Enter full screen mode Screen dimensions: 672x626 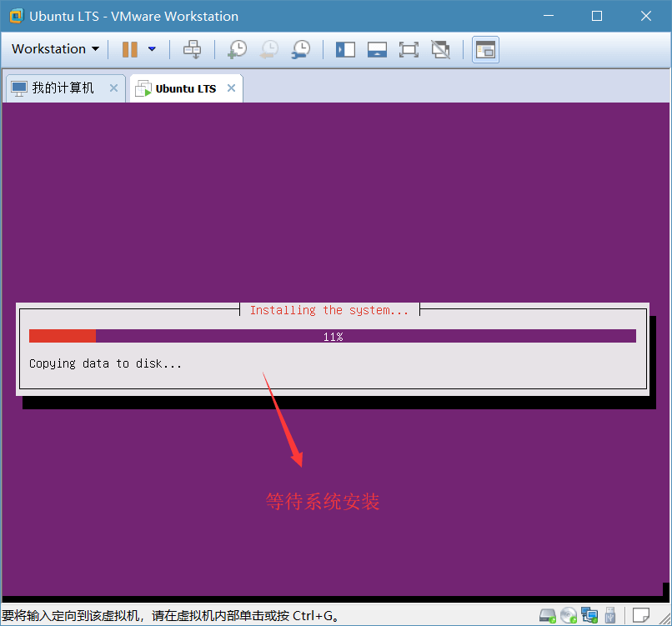(x=409, y=49)
